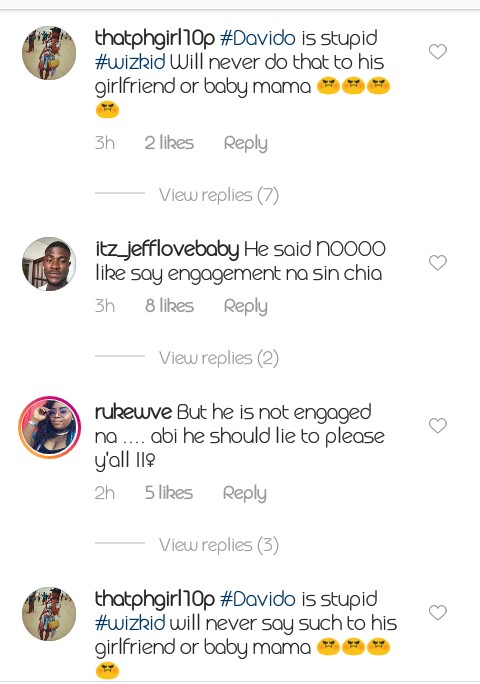This screenshot has width=480, height=684.
Task: Expand View replies (7)
Action: pos(219,195)
